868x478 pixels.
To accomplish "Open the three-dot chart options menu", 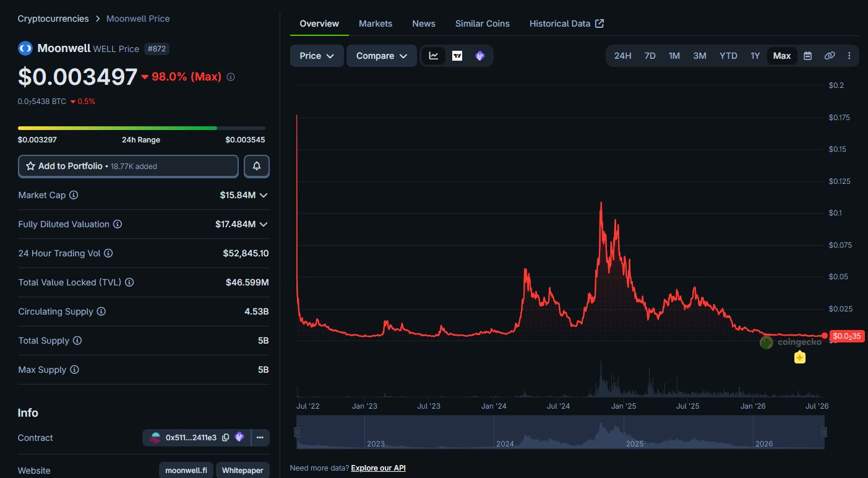I will point(849,56).
